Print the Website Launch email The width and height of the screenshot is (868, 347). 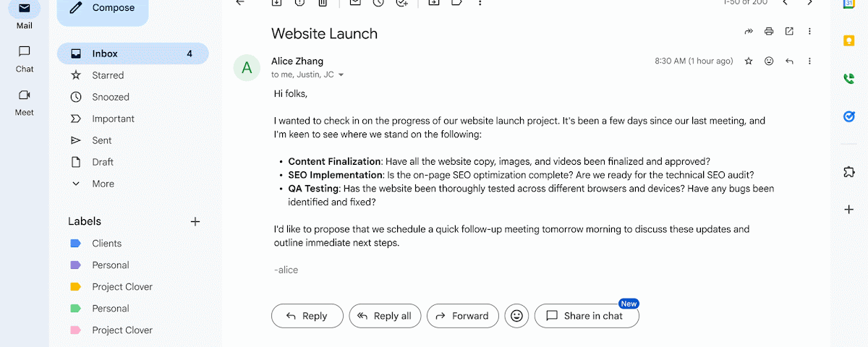769,32
